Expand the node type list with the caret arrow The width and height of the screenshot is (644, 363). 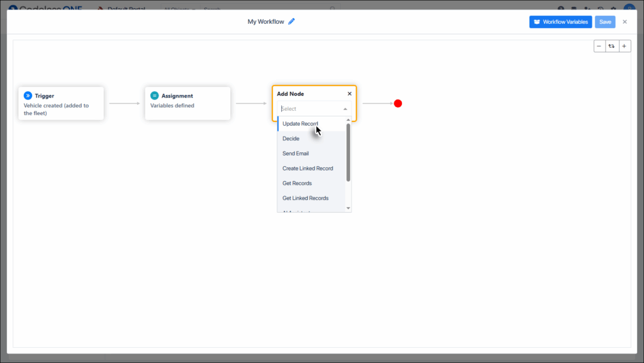point(345,108)
